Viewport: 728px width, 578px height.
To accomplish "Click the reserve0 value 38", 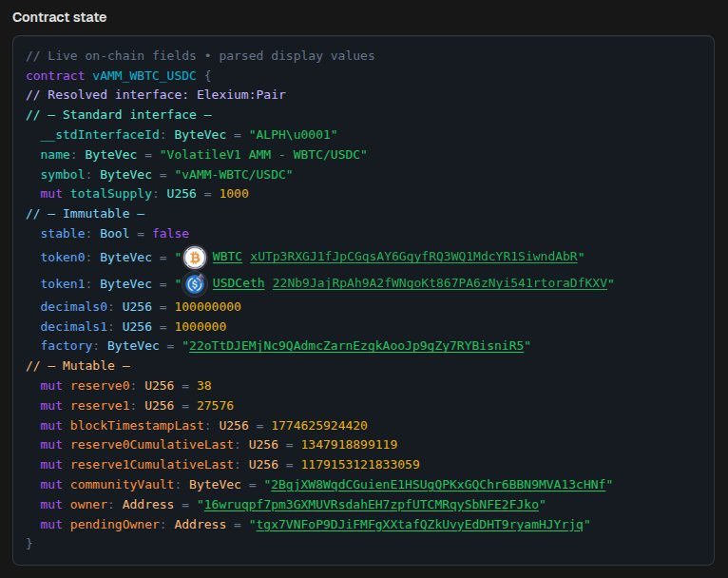I will point(203,386).
